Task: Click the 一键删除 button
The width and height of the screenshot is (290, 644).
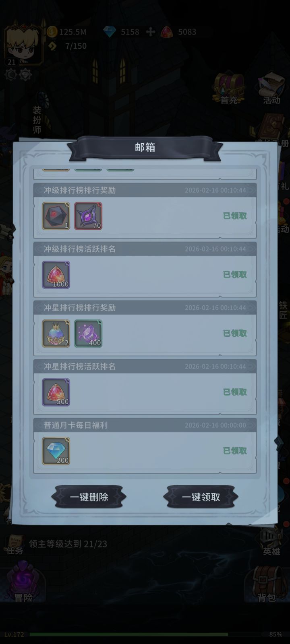Action: pyautogui.click(x=89, y=497)
